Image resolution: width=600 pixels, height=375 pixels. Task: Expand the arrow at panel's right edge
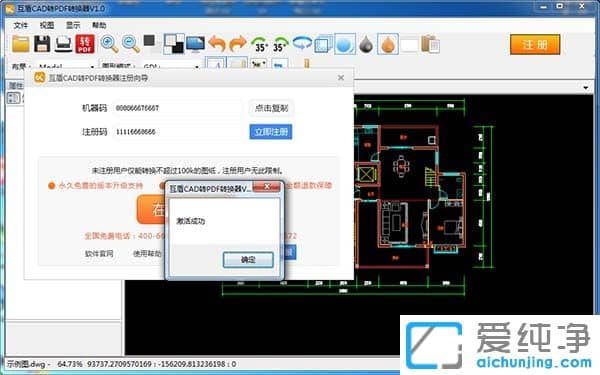[585, 88]
